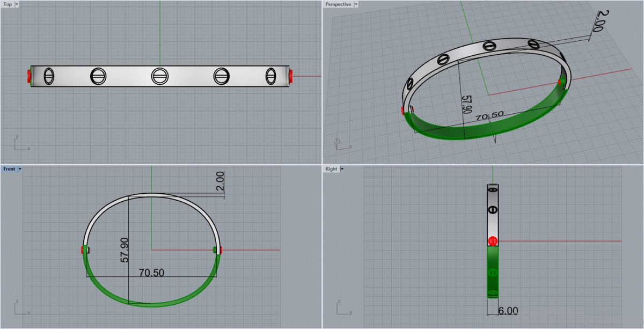Activate the Perspective viewport title label
The height and width of the screenshot is (329, 644).
[x=338, y=4]
